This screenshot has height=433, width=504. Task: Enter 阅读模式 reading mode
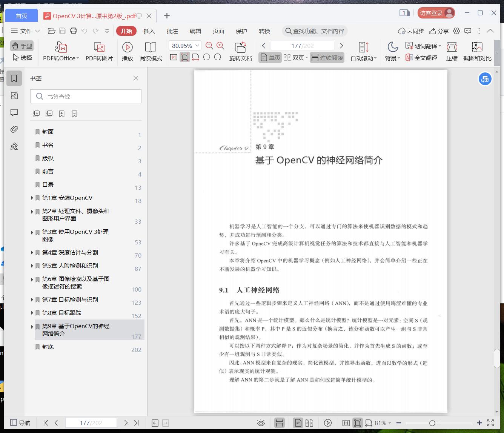151,51
